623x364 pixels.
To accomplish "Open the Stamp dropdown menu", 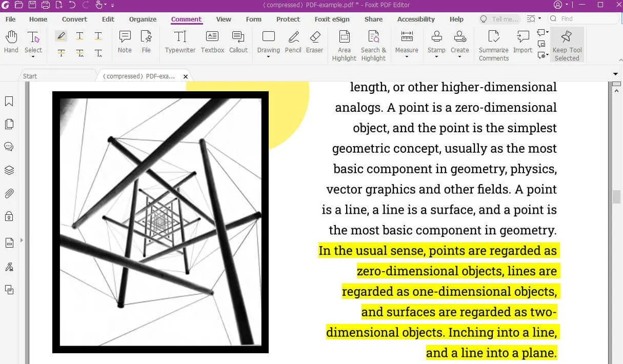I will 436,56.
